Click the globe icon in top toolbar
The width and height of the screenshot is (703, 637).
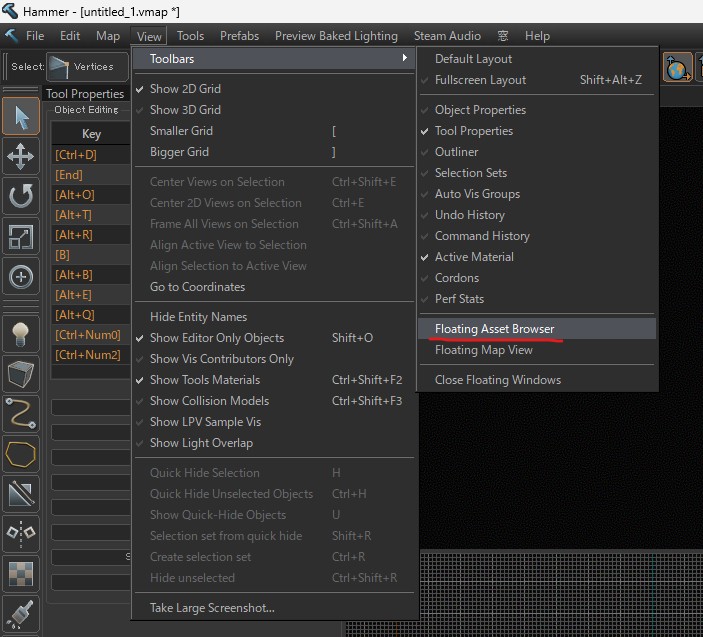point(677,67)
